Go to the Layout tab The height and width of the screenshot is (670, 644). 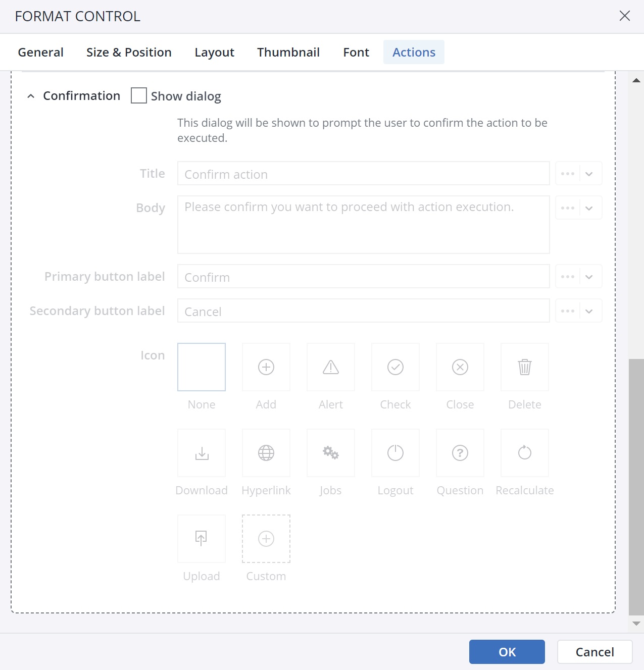point(215,52)
